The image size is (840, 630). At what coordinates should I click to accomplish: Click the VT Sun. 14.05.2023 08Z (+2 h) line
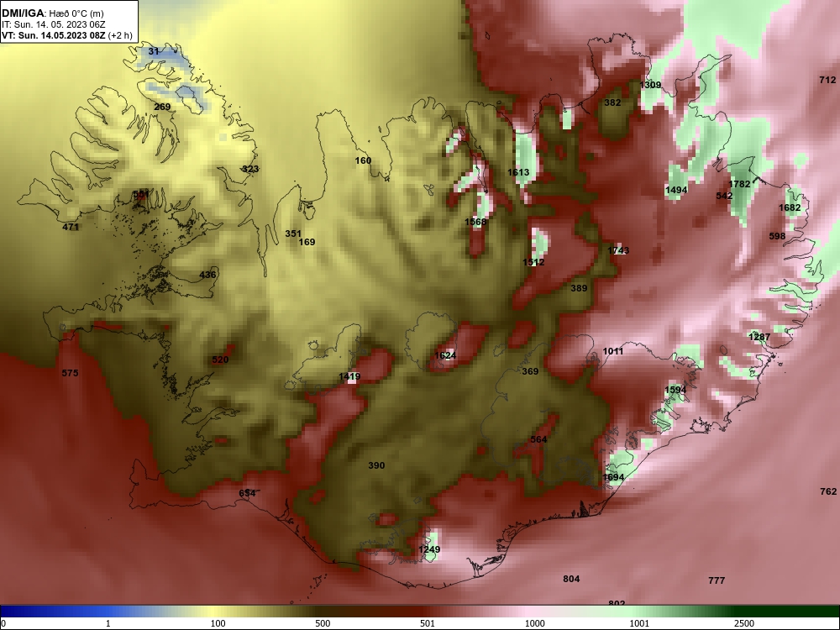(67, 35)
